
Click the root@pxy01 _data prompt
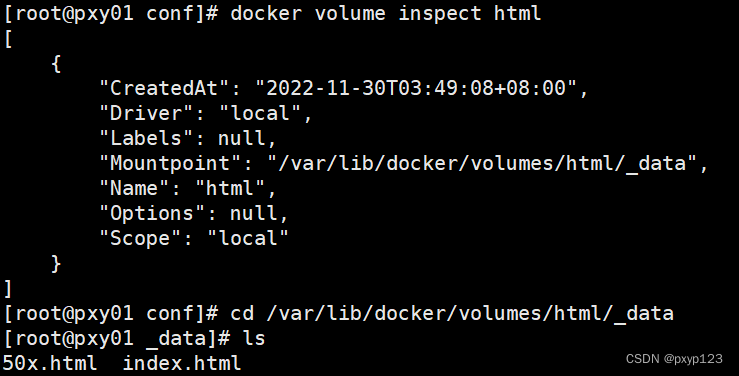(x=117, y=338)
